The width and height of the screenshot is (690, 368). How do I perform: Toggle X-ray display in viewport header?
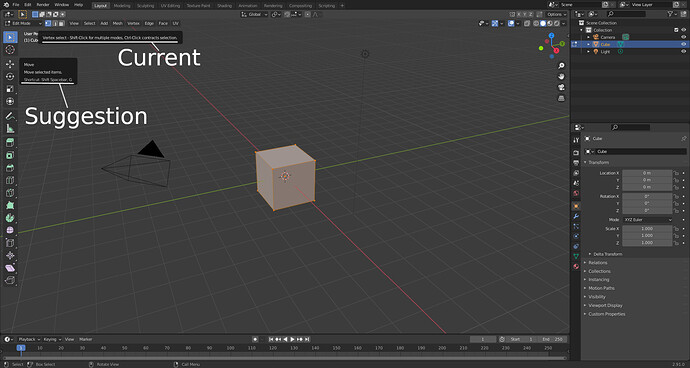[527, 23]
